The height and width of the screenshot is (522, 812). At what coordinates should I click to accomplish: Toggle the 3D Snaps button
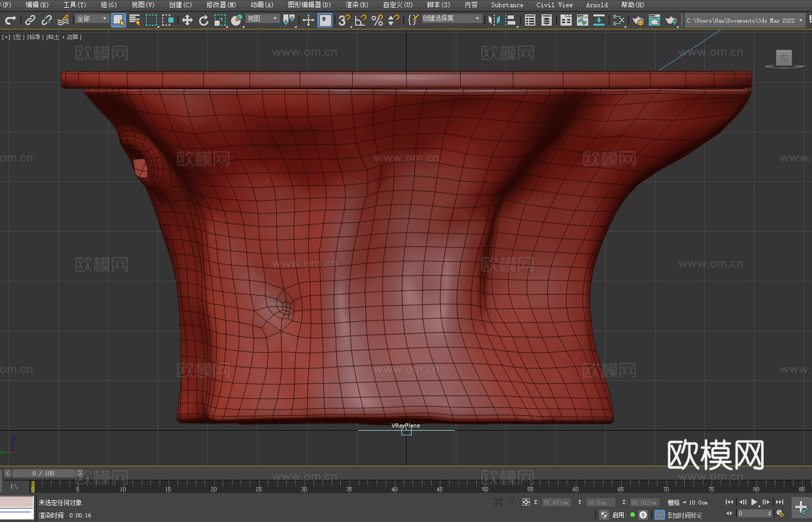344,20
